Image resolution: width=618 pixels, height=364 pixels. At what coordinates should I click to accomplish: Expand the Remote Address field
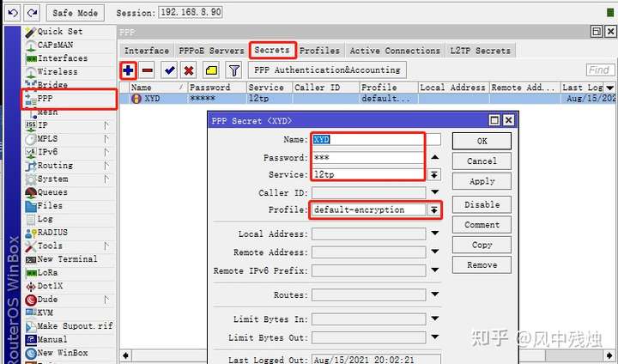click(x=434, y=252)
